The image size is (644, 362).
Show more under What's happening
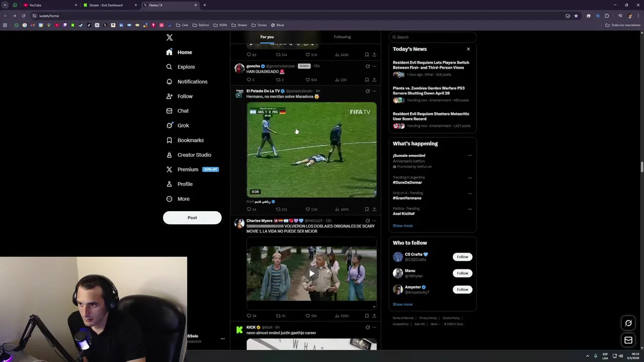(403, 226)
